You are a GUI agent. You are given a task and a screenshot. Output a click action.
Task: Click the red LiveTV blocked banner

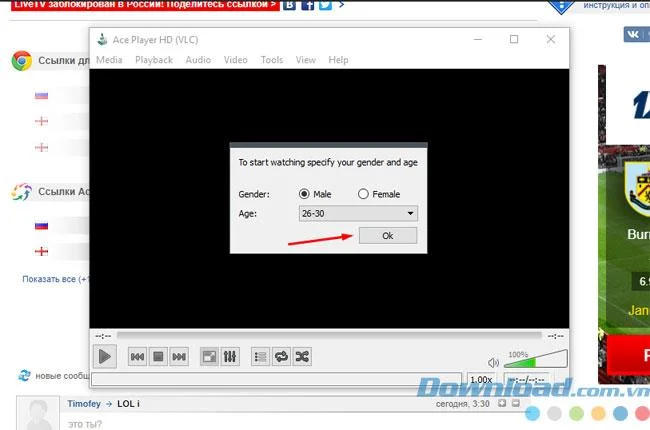click(145, 5)
